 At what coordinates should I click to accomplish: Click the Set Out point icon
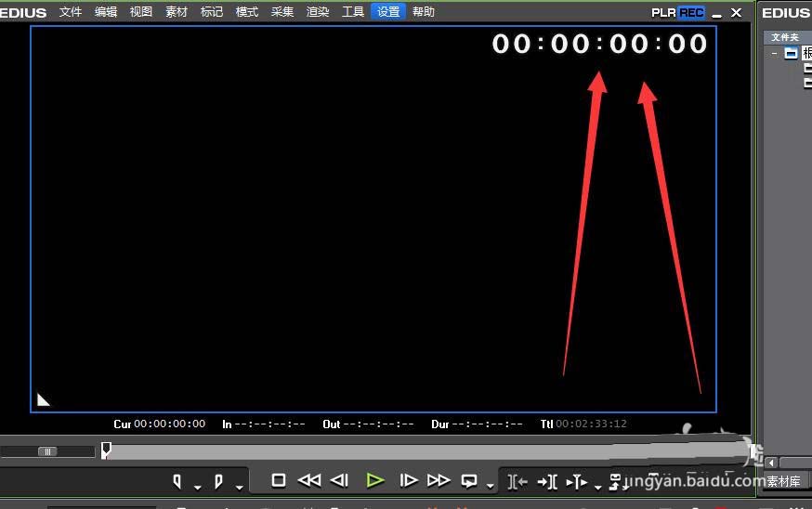(x=218, y=481)
